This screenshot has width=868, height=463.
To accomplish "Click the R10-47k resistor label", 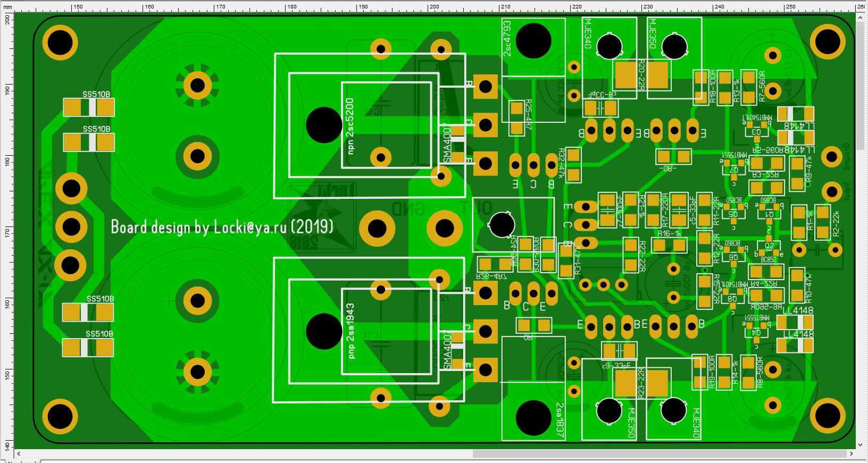I will [x=809, y=289].
